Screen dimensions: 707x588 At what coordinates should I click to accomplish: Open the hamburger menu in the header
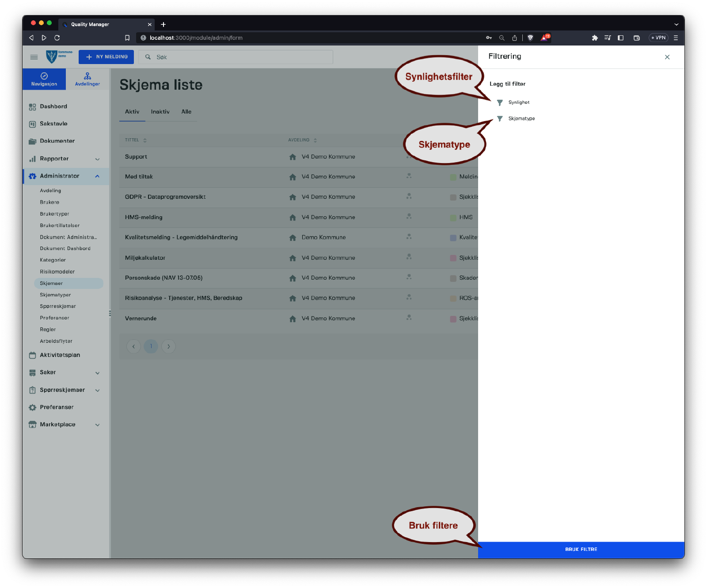(34, 57)
